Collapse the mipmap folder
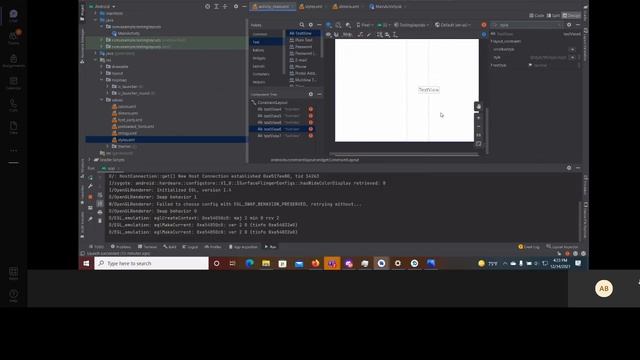The image size is (640, 360). 102,80
